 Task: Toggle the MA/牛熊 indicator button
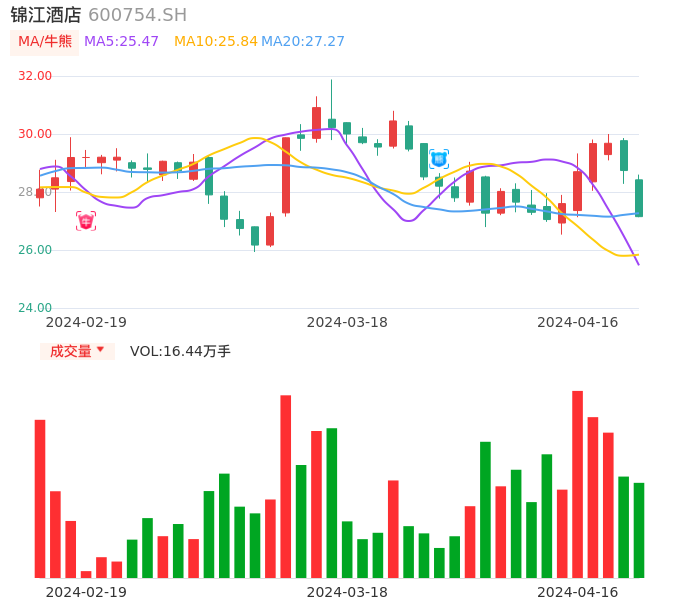[45, 42]
